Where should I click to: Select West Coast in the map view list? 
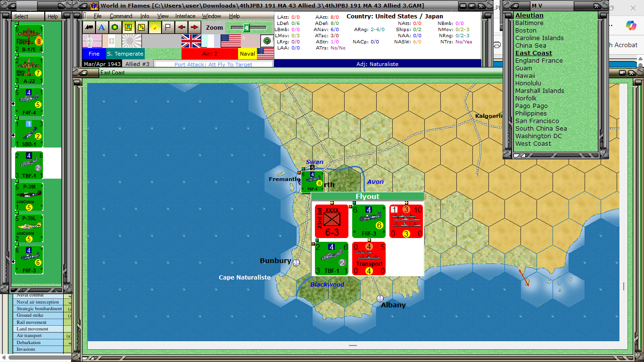533,144
